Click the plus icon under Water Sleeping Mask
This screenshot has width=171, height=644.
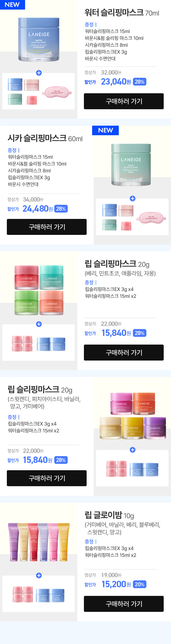click(x=39, y=73)
